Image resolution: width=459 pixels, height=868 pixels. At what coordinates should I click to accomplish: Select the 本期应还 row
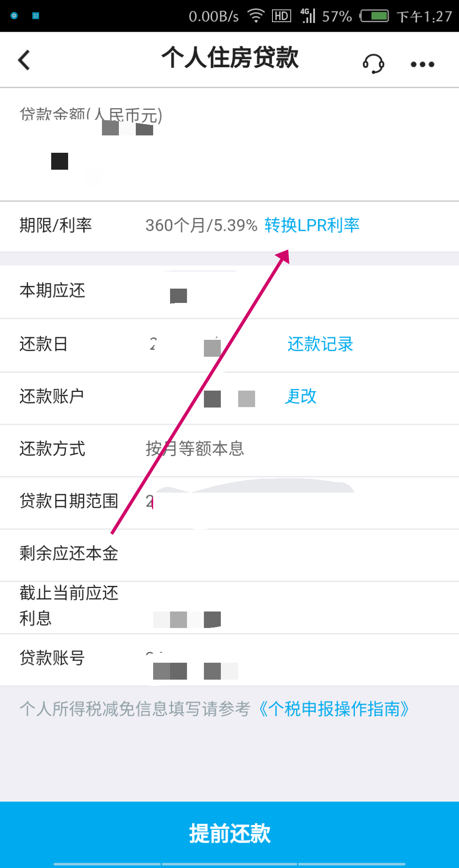tap(229, 292)
